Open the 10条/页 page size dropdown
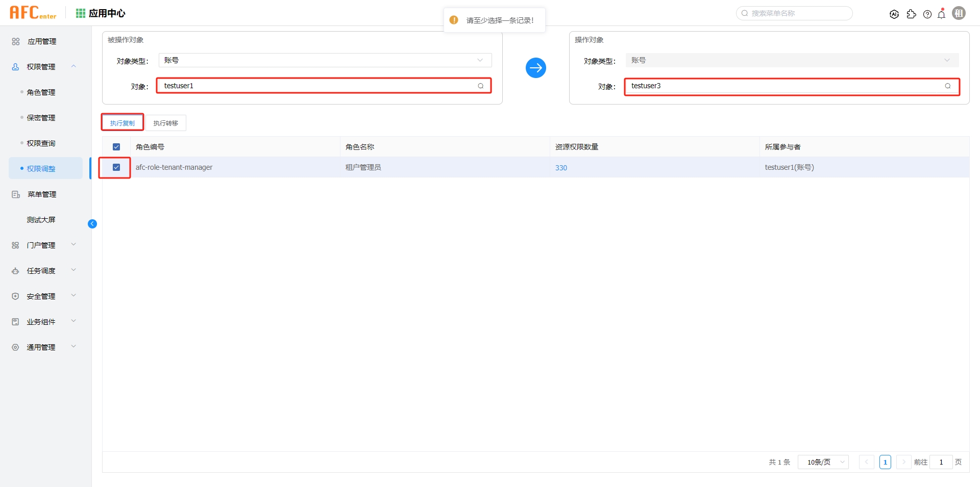 [823, 462]
